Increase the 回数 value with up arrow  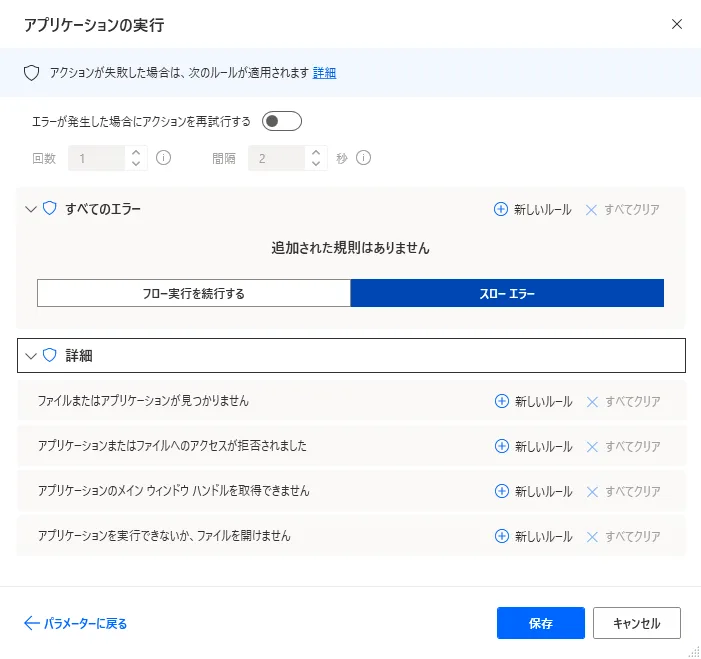[x=137, y=152]
